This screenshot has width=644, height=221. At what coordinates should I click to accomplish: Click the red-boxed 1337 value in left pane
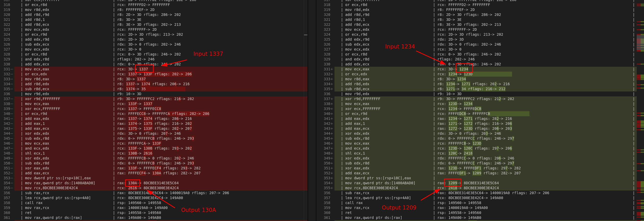point(144,69)
